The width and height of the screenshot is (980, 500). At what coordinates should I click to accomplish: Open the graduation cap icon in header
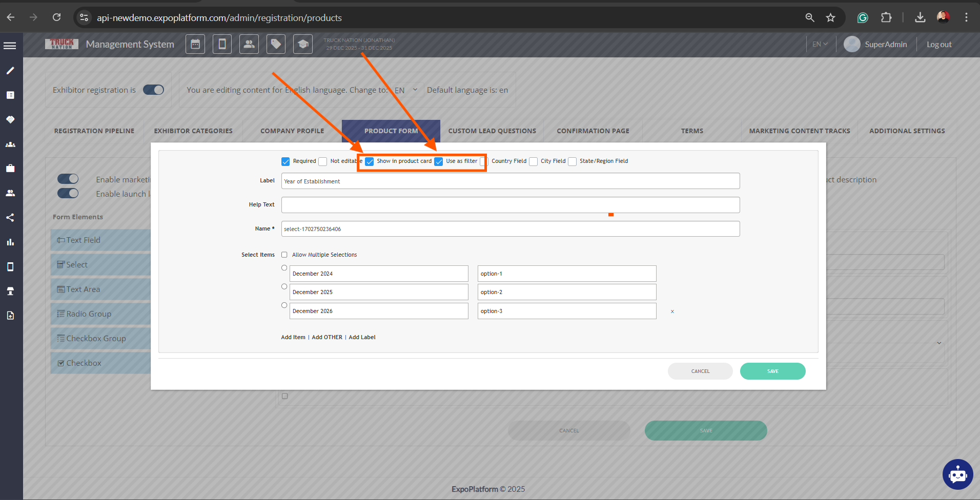click(x=303, y=45)
